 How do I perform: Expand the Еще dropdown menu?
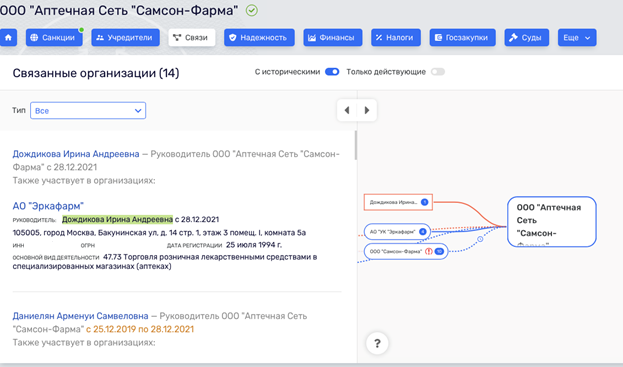(577, 38)
